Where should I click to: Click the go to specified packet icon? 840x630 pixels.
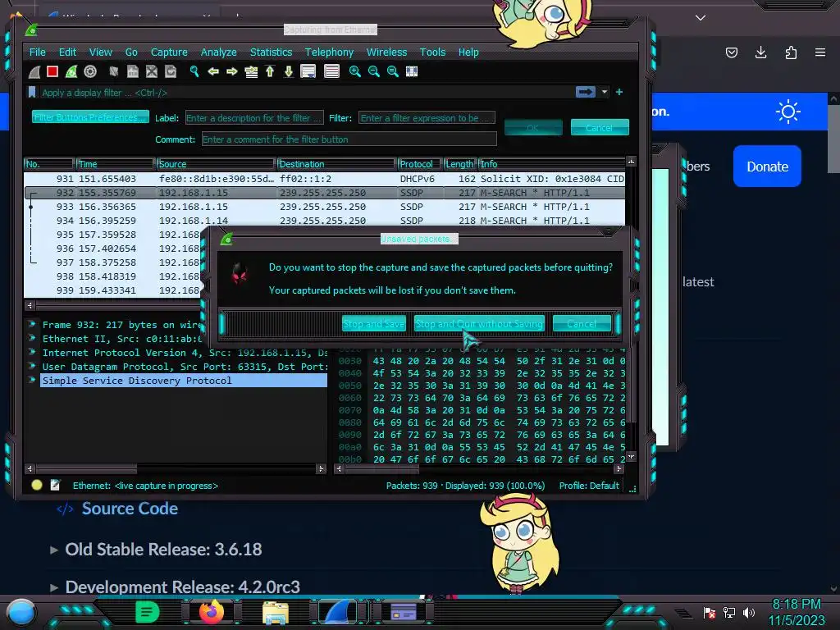pos(251,72)
